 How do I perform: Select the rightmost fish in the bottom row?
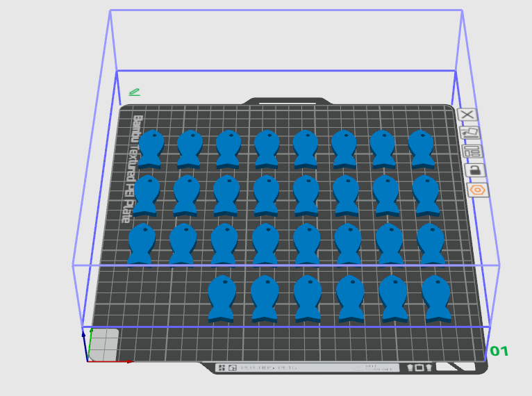click(x=437, y=299)
